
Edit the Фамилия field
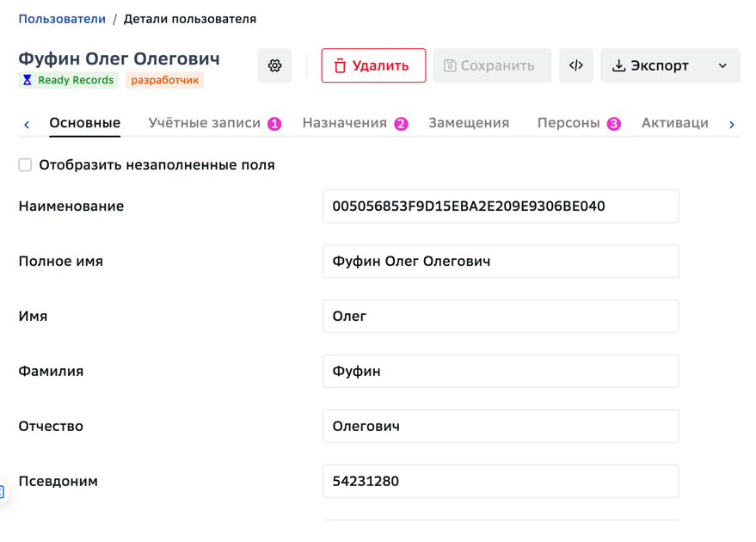[x=501, y=372]
